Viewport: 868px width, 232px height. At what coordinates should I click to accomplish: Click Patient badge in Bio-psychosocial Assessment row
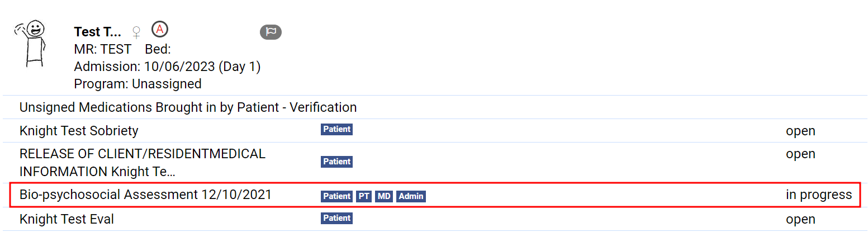pyautogui.click(x=336, y=196)
